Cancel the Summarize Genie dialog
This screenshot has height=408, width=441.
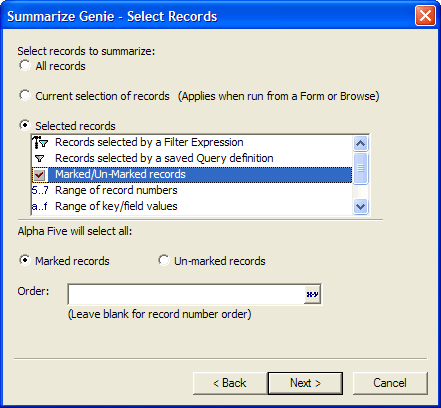pyautogui.click(x=390, y=383)
